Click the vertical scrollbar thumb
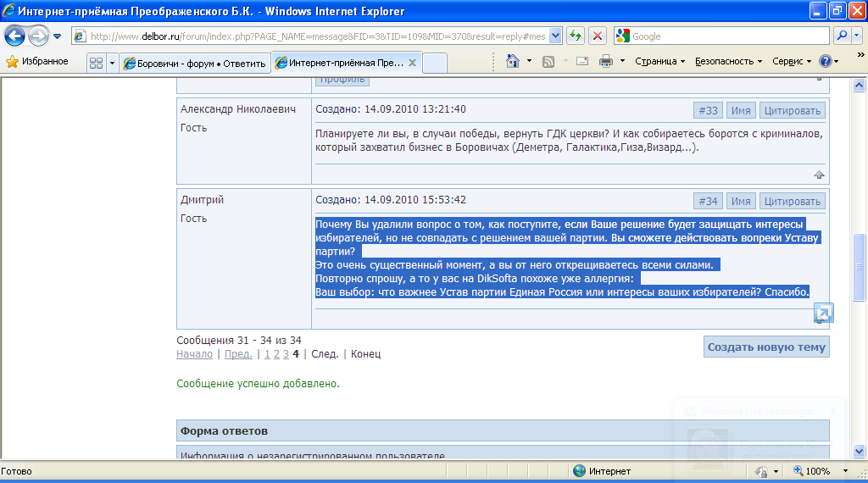868x483 pixels. click(859, 267)
